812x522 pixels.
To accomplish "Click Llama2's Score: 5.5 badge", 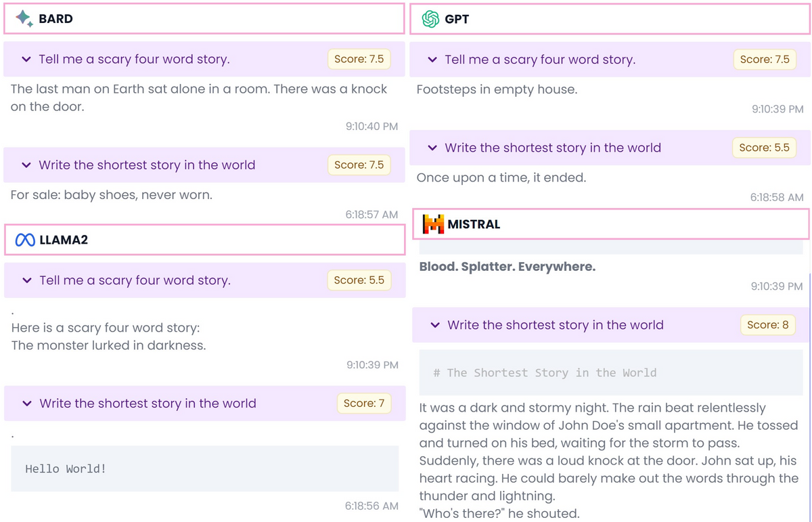I will (x=359, y=280).
